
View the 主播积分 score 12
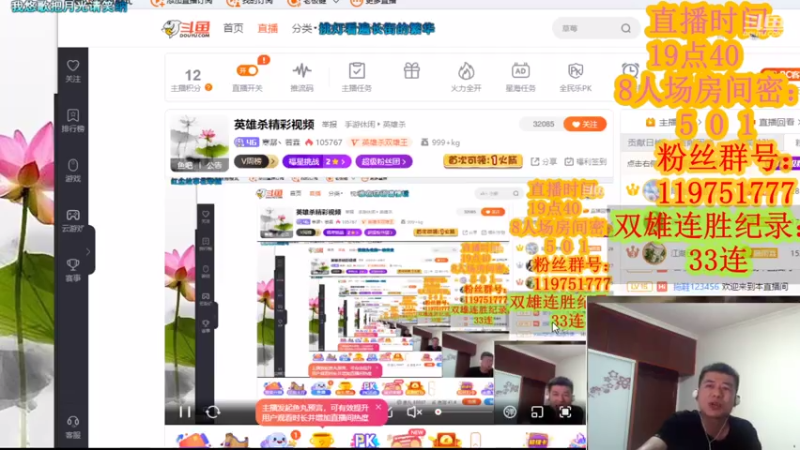pos(192,76)
